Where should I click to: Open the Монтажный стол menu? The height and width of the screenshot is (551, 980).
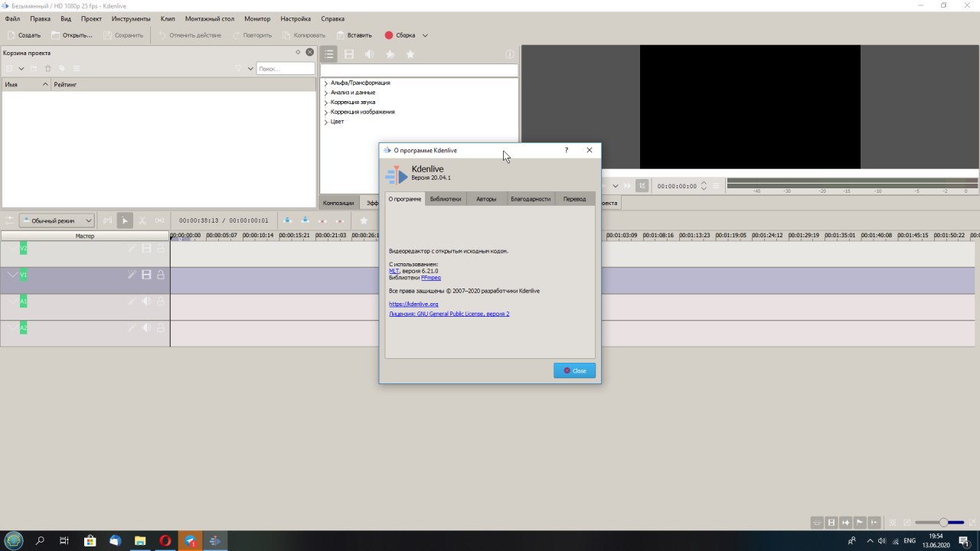tap(210, 18)
